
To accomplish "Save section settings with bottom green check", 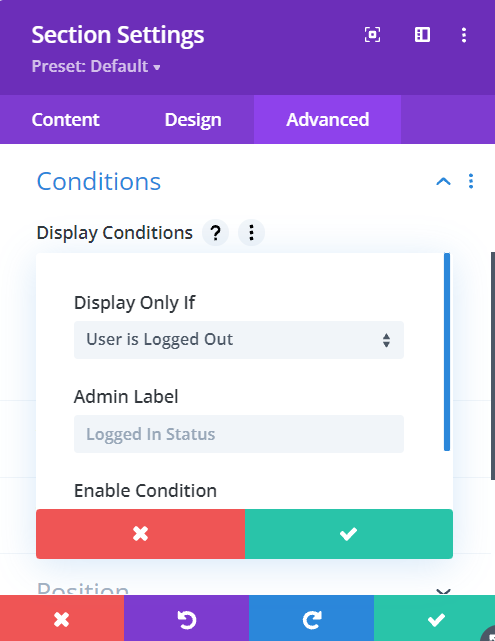I will click(x=435, y=619).
